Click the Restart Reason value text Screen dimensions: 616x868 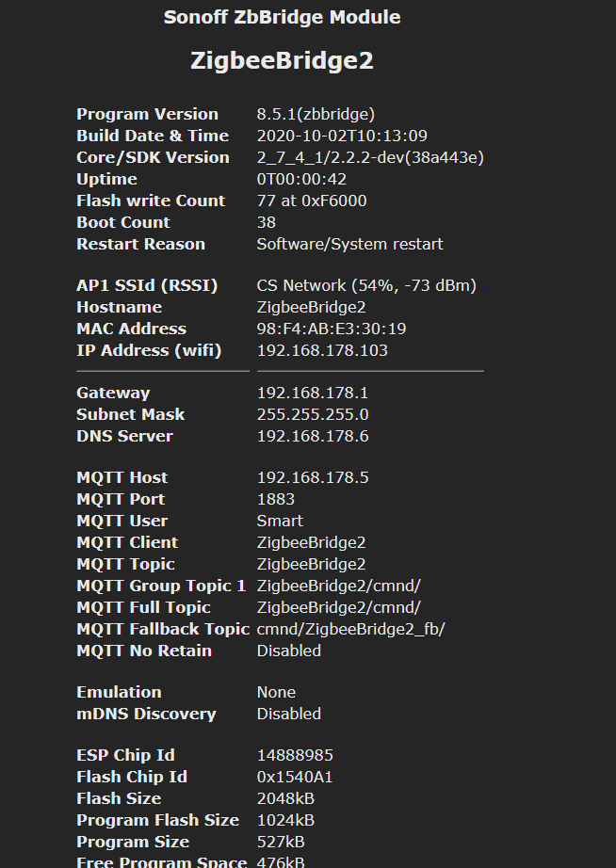[x=349, y=244]
